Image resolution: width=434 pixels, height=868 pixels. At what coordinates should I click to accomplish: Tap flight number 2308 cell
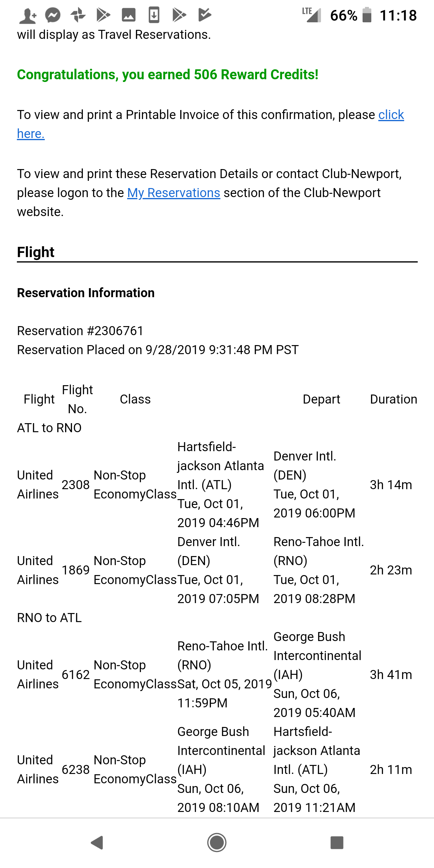coord(76,485)
